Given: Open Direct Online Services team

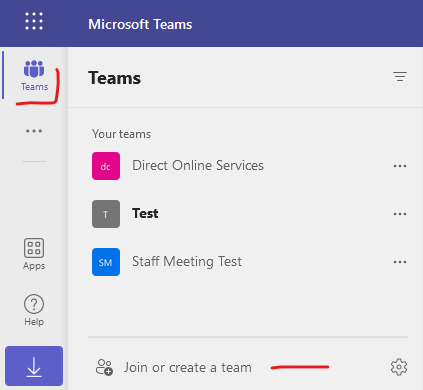Looking at the screenshot, I should (x=198, y=165).
